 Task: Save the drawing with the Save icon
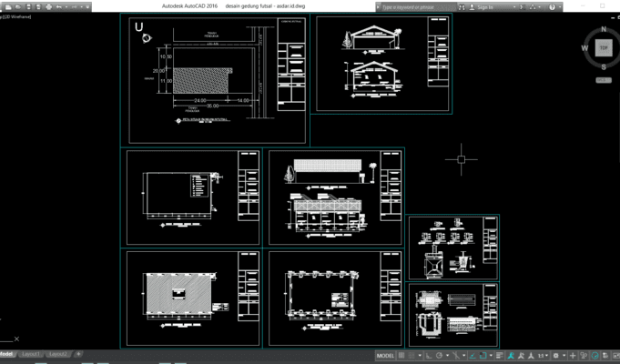tap(28, 6)
